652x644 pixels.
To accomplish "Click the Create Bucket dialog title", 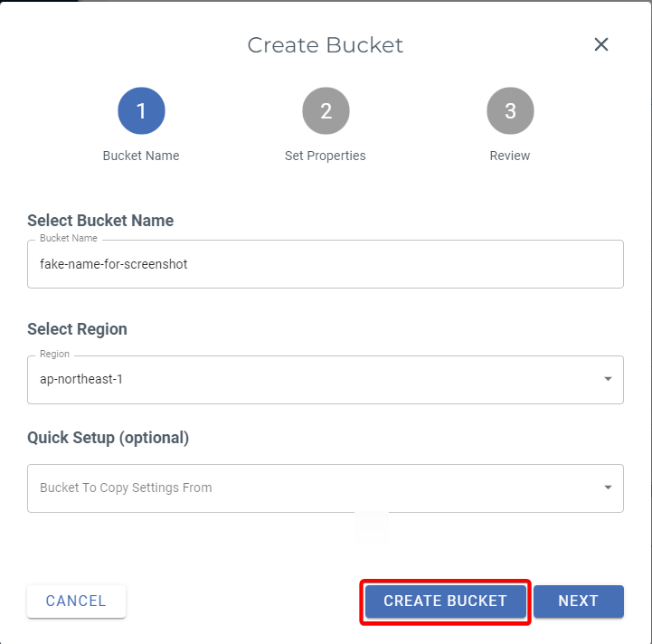I will click(326, 45).
